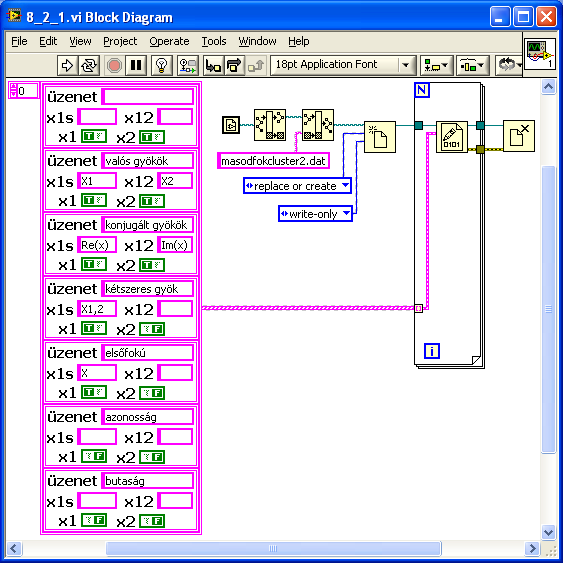The width and height of the screenshot is (563, 563).
Task: Click the masodfokcluster2.dat string constant
Action: (x=273, y=161)
